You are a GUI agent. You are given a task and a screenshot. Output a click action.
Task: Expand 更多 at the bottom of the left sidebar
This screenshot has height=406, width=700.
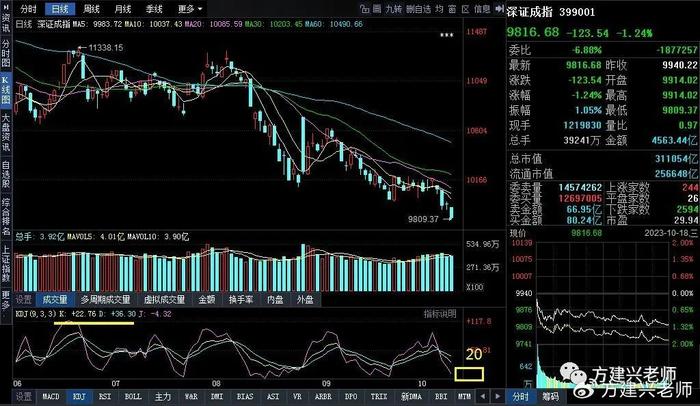pyautogui.click(x=6, y=300)
